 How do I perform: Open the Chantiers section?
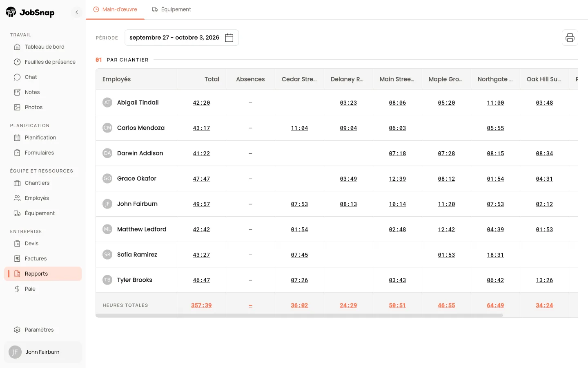43,183
